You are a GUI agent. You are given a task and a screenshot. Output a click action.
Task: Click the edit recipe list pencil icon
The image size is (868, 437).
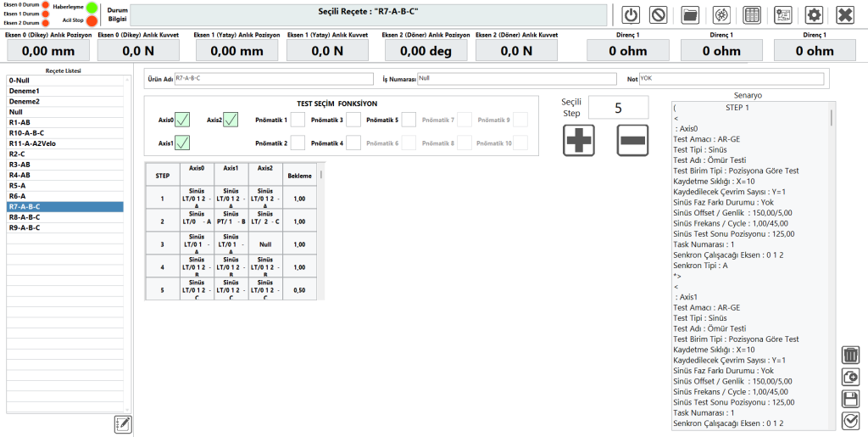[x=123, y=424]
